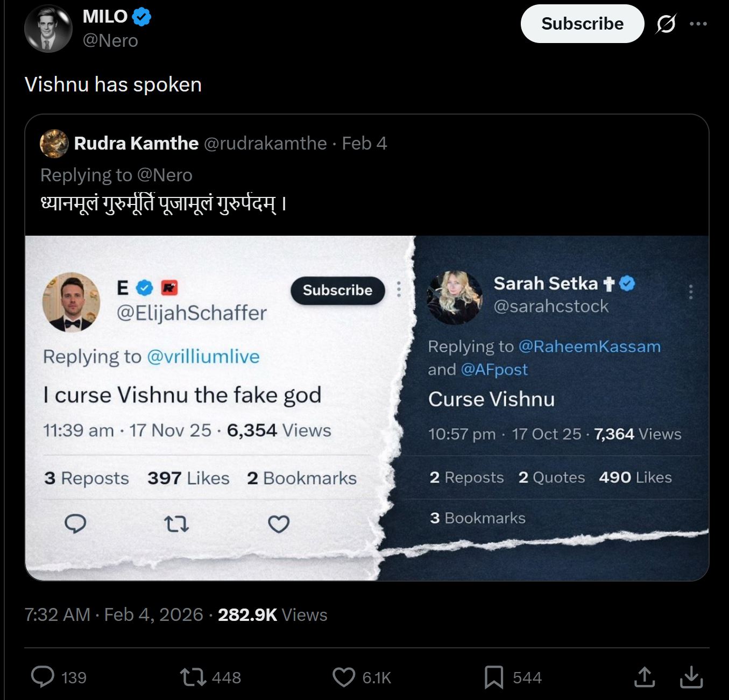
Task: Bookmark this post
Action: [494, 677]
